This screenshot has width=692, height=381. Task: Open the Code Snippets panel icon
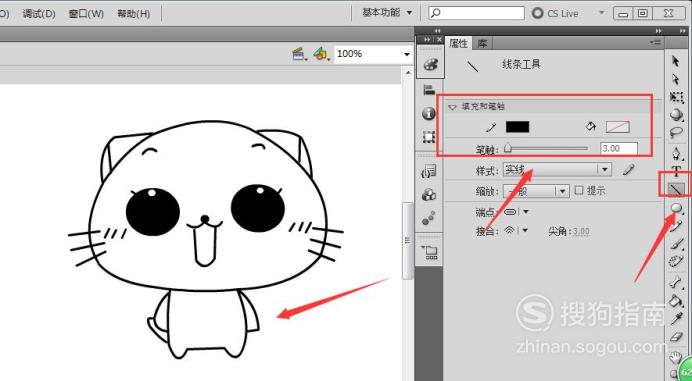point(429,171)
